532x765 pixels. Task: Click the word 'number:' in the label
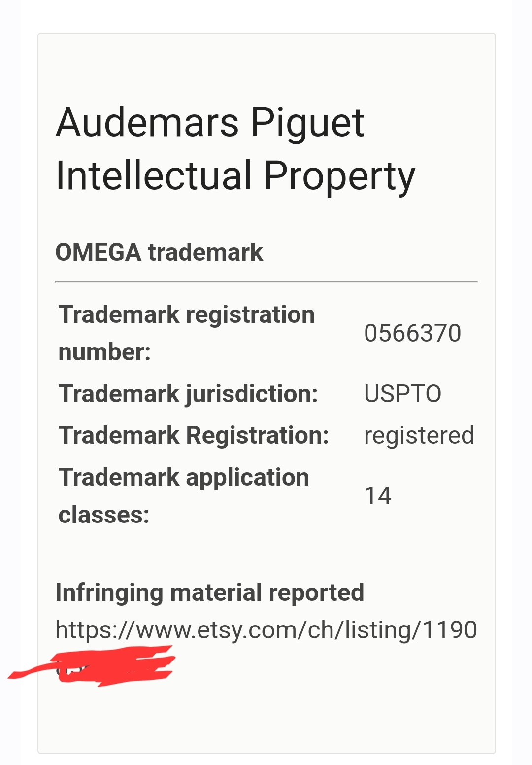click(x=104, y=352)
